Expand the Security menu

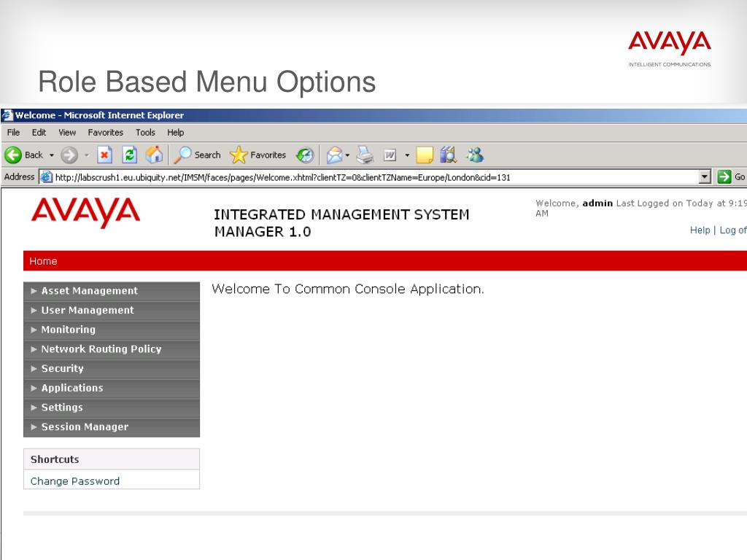(x=112, y=369)
